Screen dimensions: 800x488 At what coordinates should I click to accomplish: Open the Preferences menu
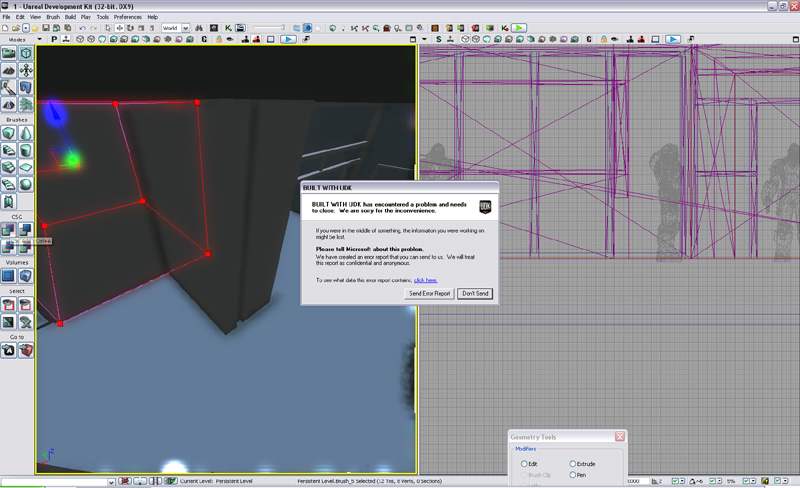tap(128, 17)
